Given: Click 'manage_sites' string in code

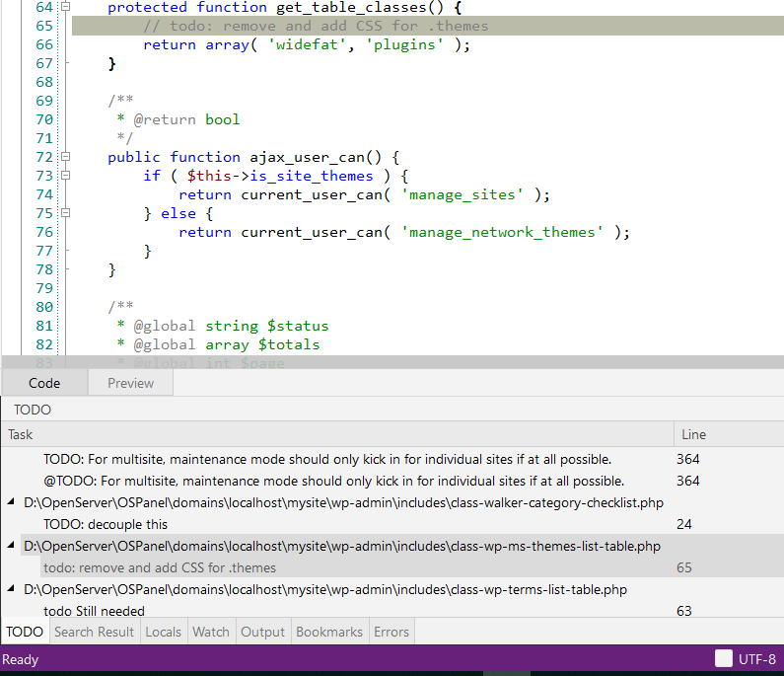Looking at the screenshot, I should click(x=462, y=194).
